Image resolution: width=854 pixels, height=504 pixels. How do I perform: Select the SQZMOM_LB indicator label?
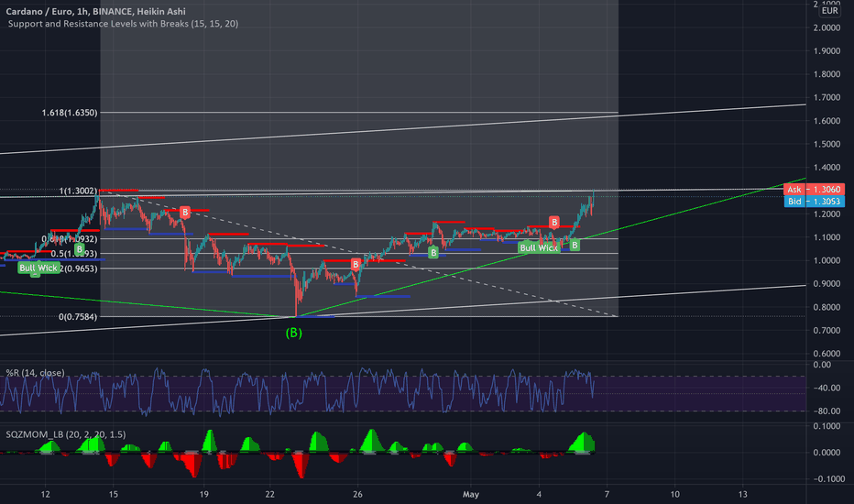pyautogui.click(x=65, y=434)
